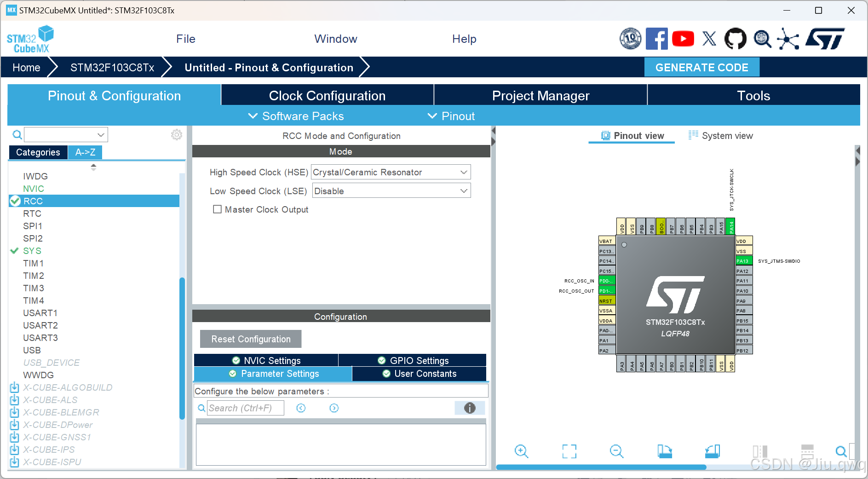Open the ST Facebook page icon
This screenshot has width=868, height=479.
(656, 39)
